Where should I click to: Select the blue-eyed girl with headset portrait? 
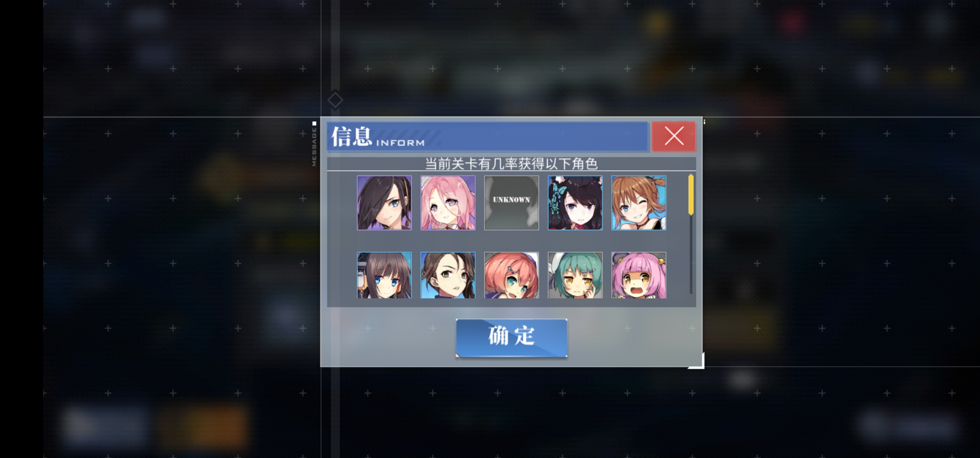click(384, 275)
